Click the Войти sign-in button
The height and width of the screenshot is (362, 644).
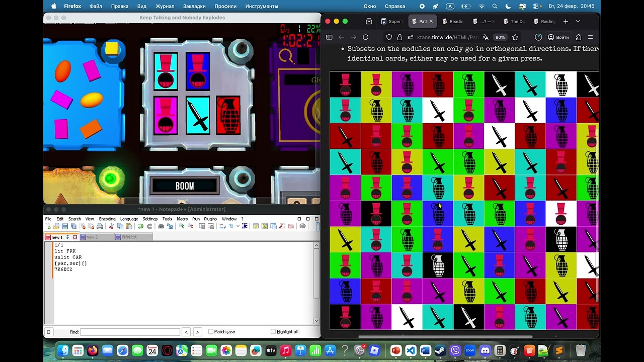[x=558, y=37]
